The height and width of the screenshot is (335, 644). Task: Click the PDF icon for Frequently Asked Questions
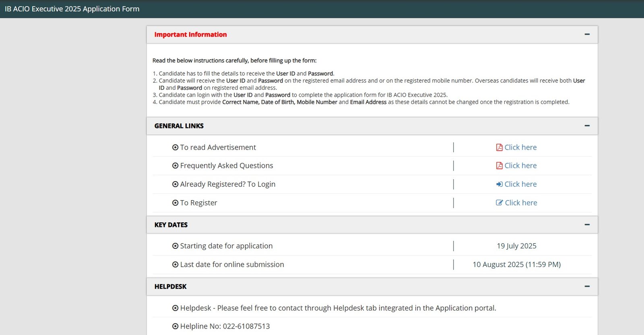coord(499,165)
